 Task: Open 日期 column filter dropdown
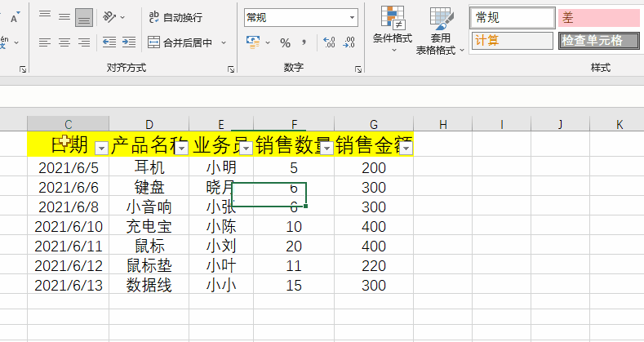point(101,149)
